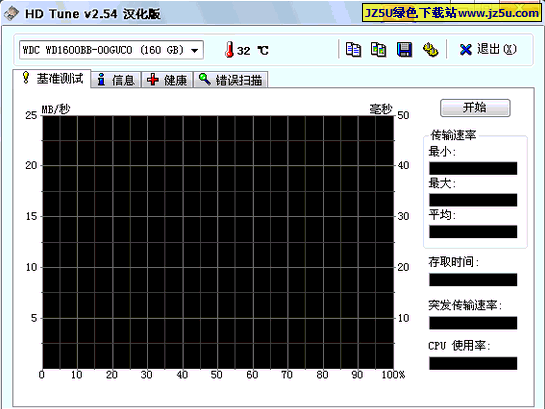The width and height of the screenshot is (545, 409).
Task: Click the black benchmark graph area
Action: click(x=218, y=242)
